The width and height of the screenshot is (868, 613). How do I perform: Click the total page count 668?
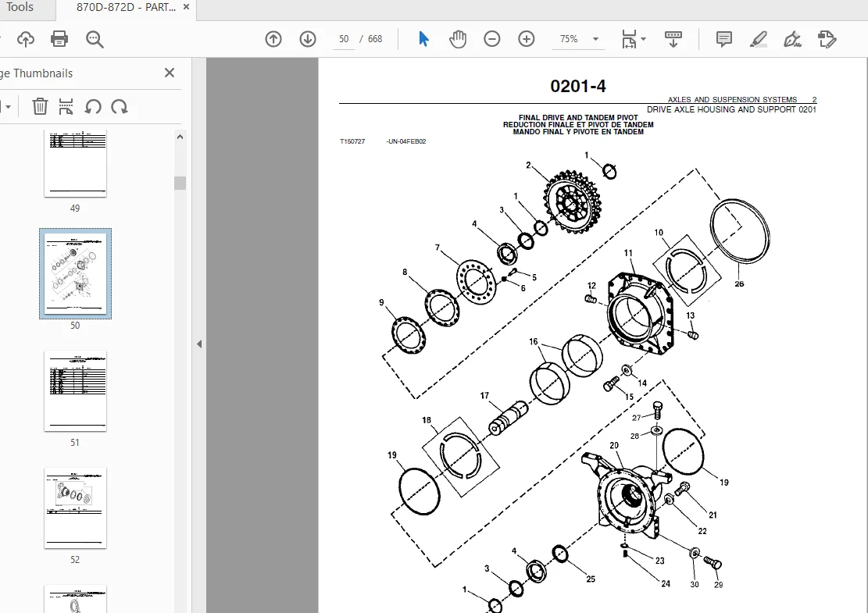click(375, 39)
